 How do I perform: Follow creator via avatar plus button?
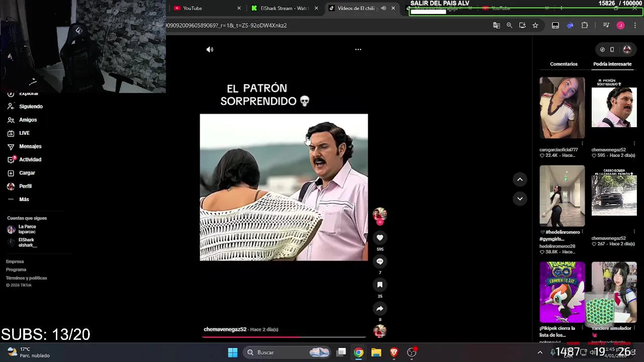(x=380, y=222)
